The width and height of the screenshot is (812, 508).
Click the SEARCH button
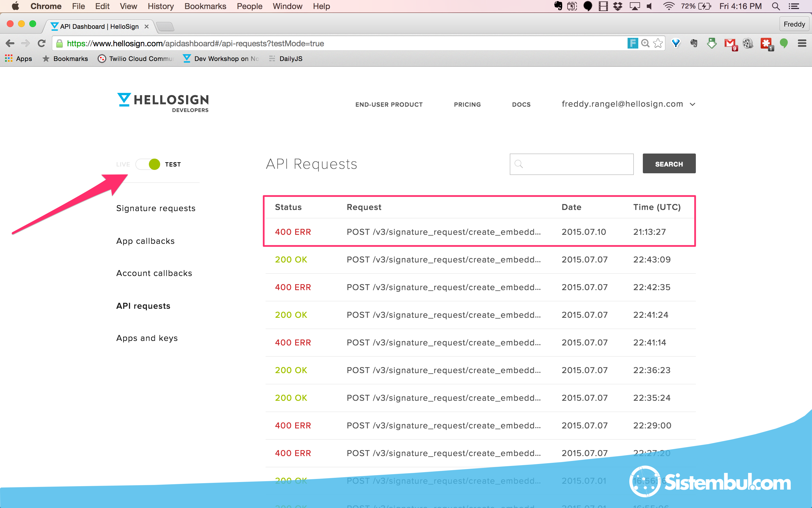tap(669, 164)
